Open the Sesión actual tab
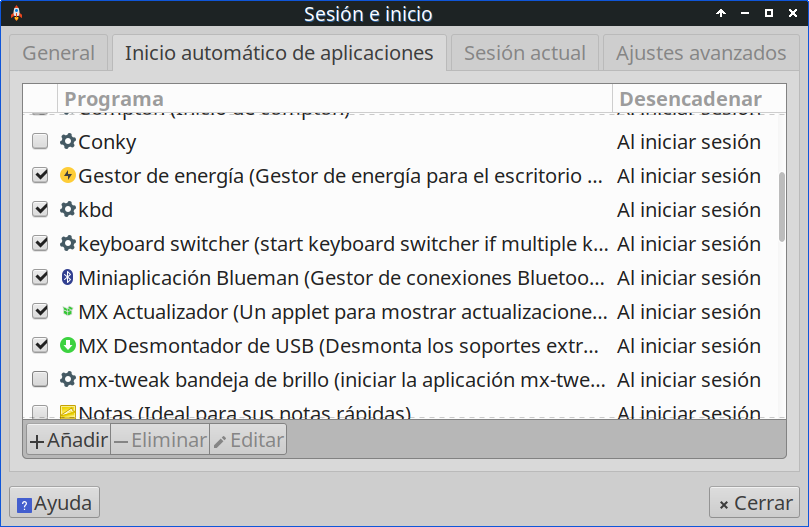Image resolution: width=809 pixels, height=527 pixels. tap(525, 53)
